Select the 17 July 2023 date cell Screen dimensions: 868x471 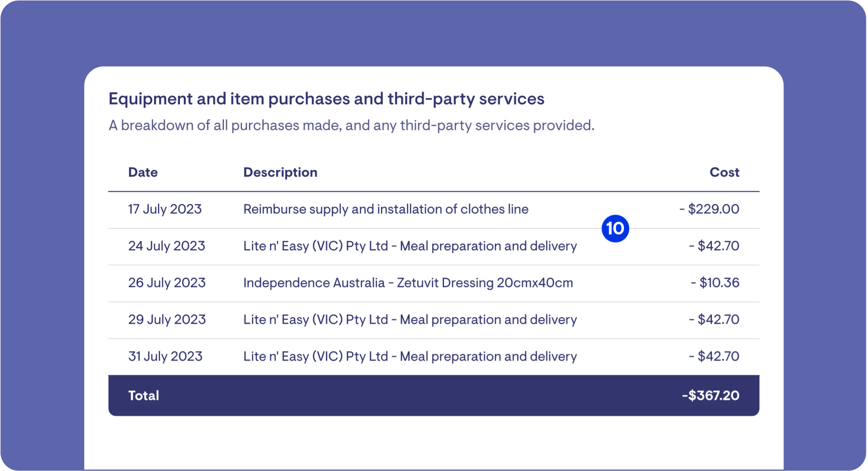click(165, 209)
